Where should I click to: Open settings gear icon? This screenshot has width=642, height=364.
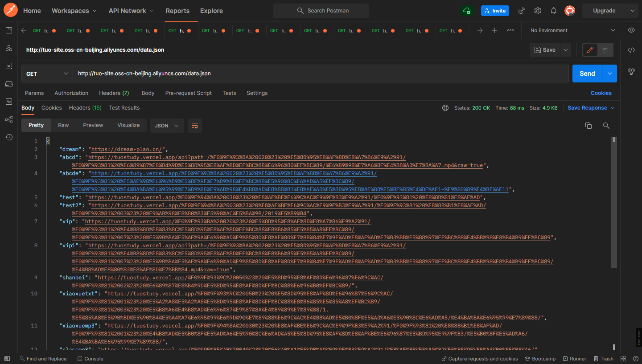(x=538, y=11)
